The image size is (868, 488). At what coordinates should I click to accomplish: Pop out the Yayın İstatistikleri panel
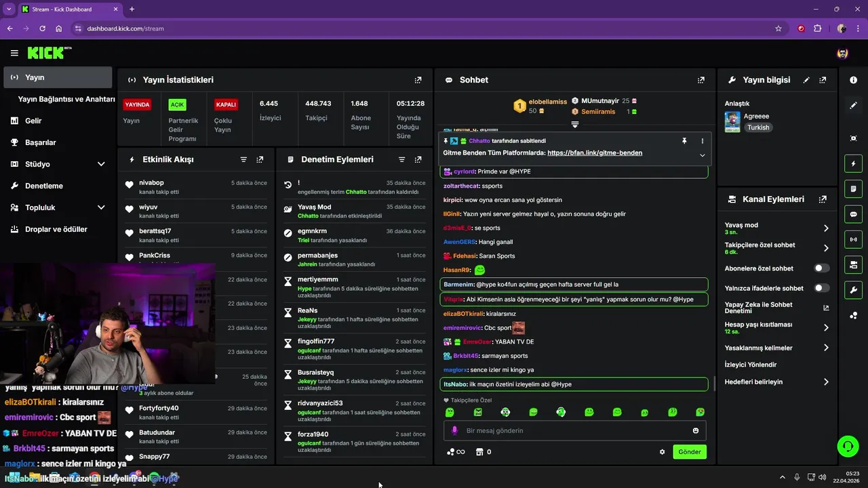418,80
